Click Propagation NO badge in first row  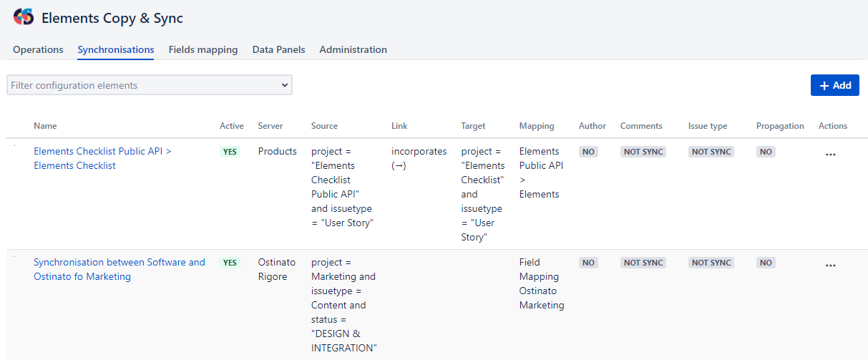click(x=766, y=152)
